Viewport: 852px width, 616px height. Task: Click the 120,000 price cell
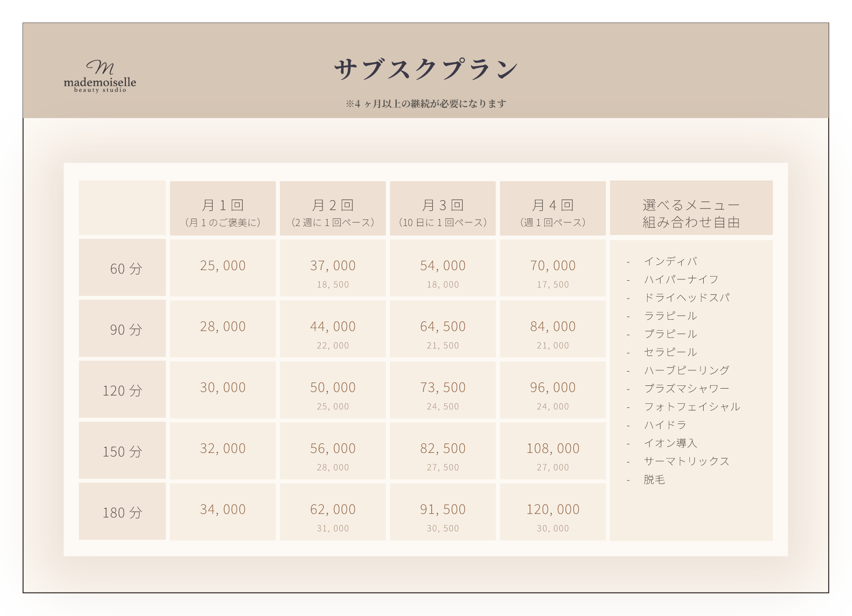(x=553, y=509)
